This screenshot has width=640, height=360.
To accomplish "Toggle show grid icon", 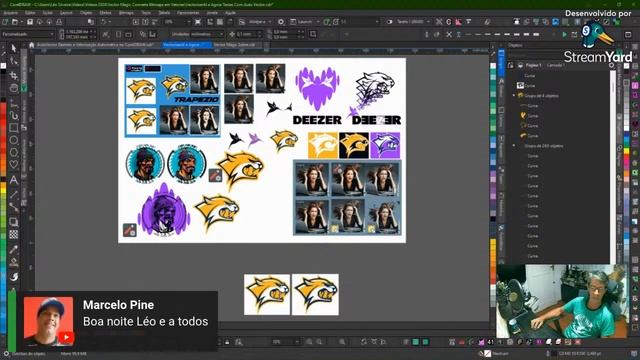I will [220, 22].
